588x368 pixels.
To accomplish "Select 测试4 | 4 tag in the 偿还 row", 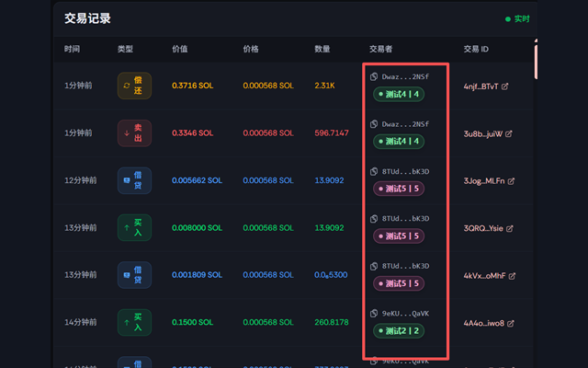I will pos(399,94).
